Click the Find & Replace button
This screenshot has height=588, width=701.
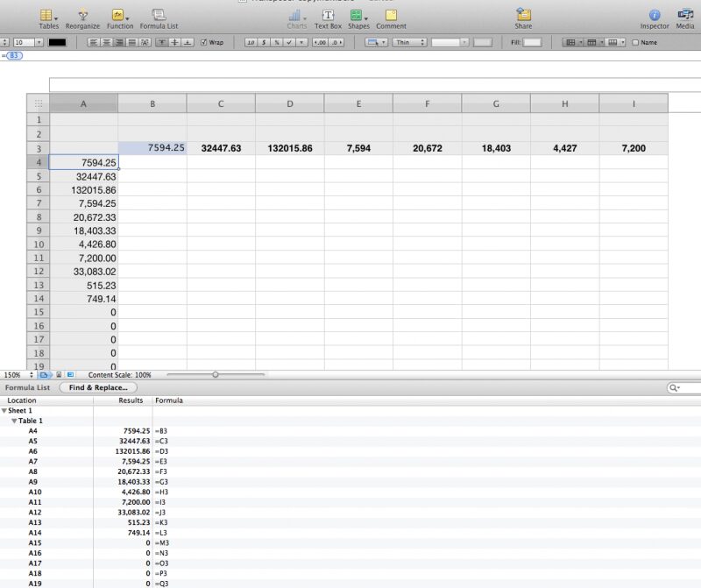(x=98, y=387)
